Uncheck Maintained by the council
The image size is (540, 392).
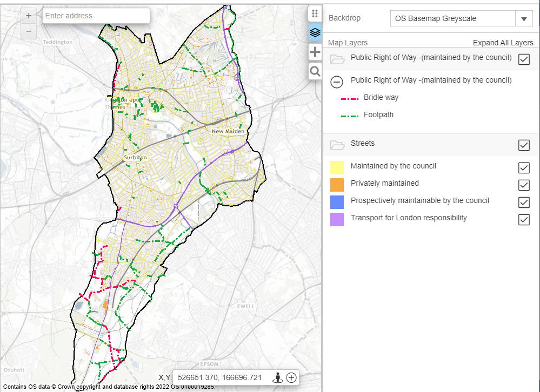click(x=524, y=168)
